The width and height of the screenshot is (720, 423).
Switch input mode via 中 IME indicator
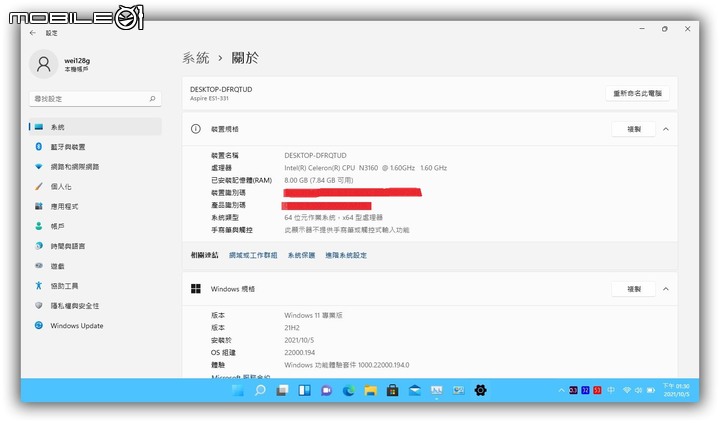611,390
